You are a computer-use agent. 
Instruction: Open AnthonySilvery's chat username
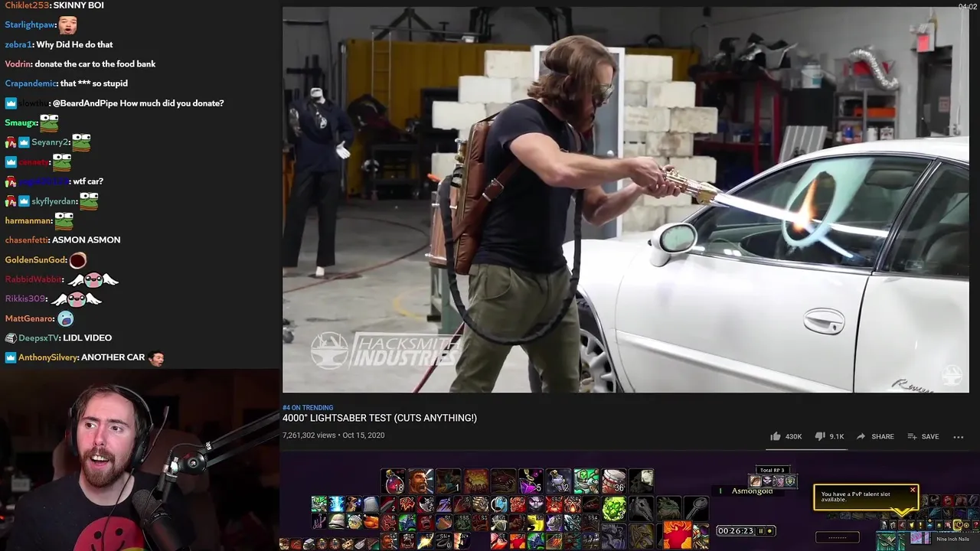click(47, 357)
